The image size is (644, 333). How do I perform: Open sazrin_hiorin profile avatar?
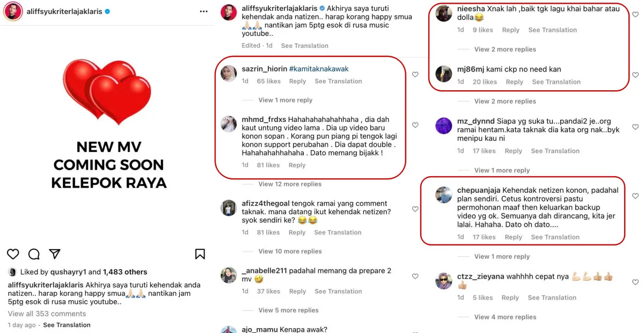(229, 74)
